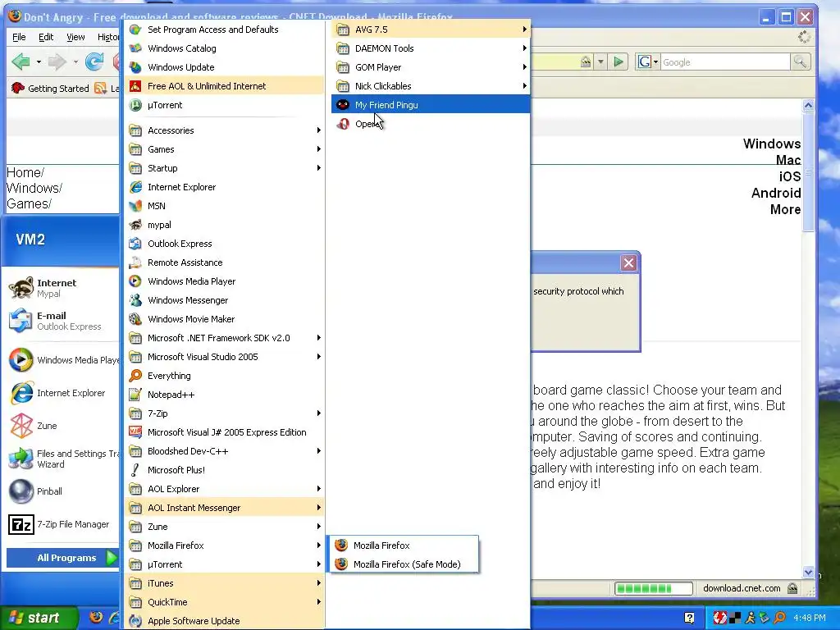Expand the 7-Zip folder submenu
This screenshot has width=840, height=630.
(x=226, y=413)
